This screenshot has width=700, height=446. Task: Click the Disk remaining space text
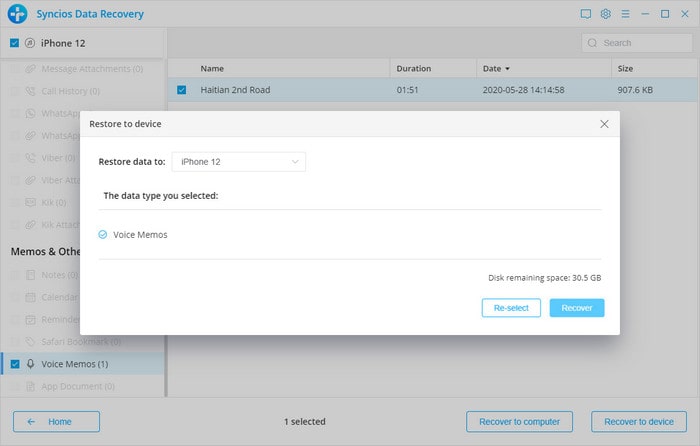click(x=545, y=278)
